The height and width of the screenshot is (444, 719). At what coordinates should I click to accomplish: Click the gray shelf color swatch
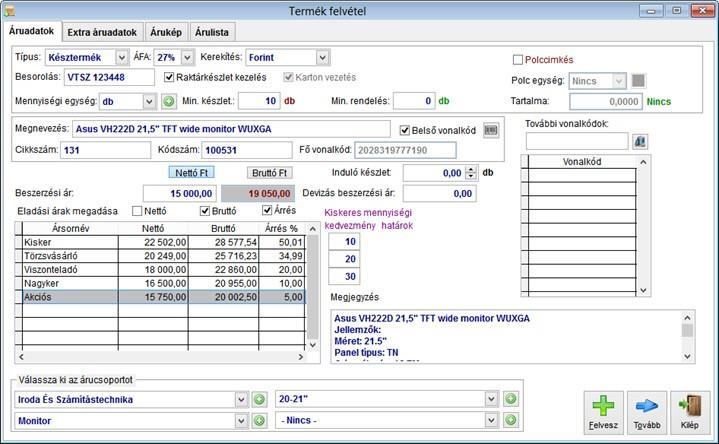638,81
